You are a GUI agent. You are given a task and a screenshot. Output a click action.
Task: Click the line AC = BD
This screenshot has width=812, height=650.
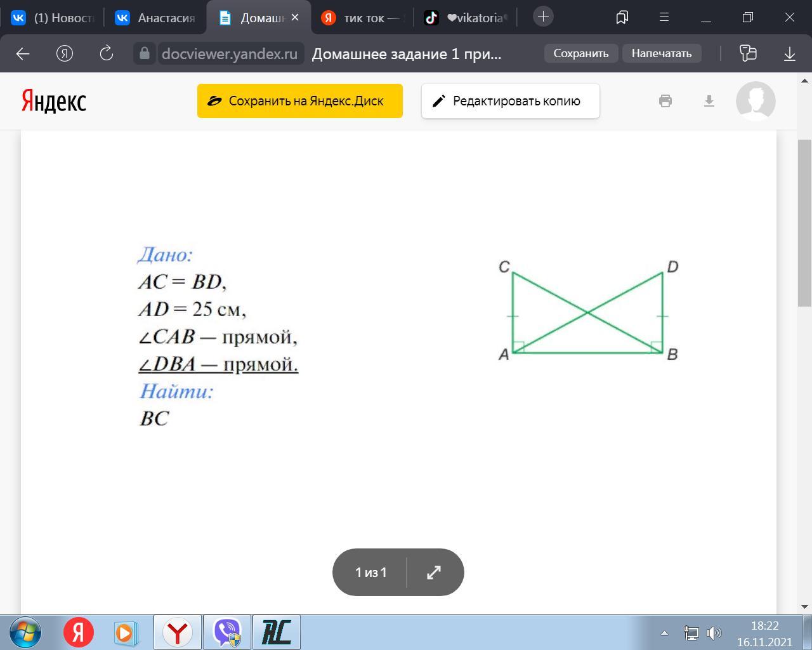183,282
